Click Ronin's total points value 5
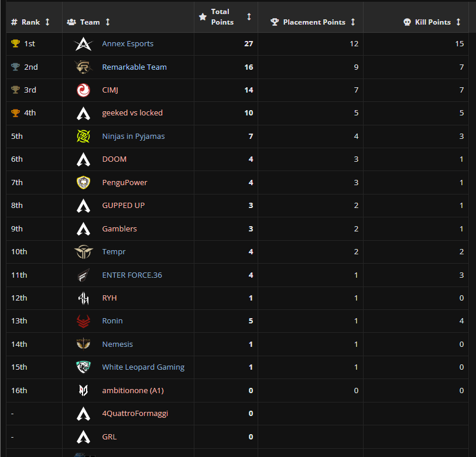Viewport: 476px width, 457px height. point(251,321)
